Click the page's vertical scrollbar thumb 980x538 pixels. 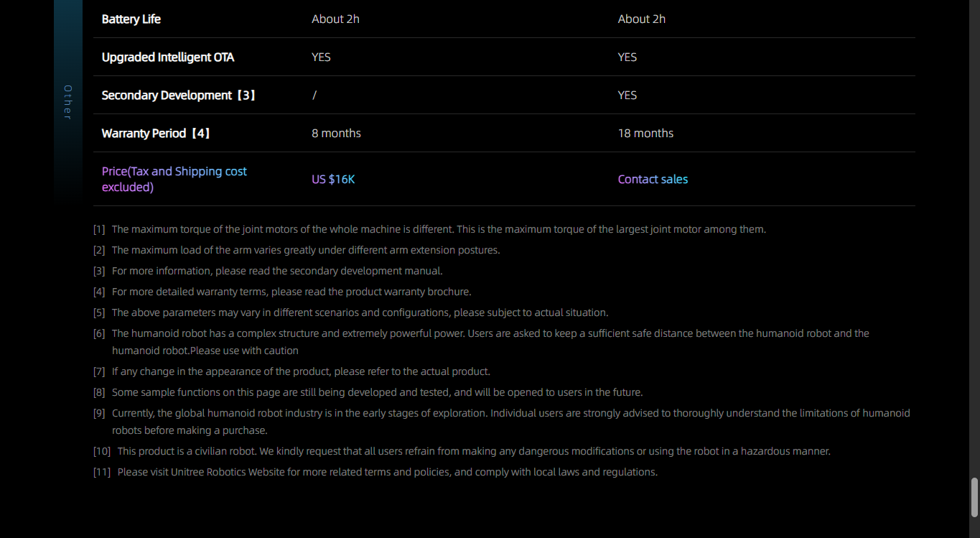pos(974,497)
